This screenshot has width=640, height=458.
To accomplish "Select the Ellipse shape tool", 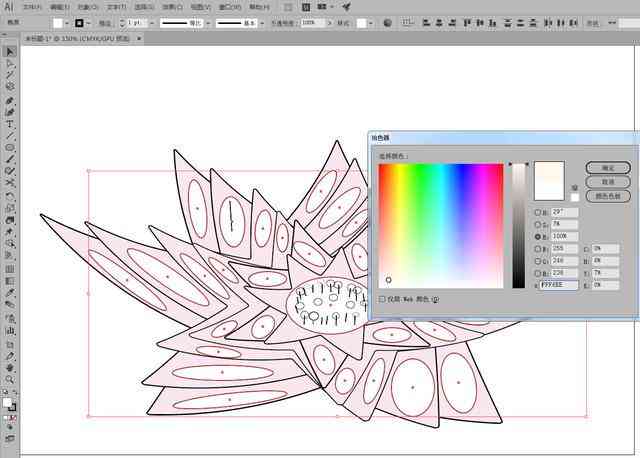I will 10,148.
